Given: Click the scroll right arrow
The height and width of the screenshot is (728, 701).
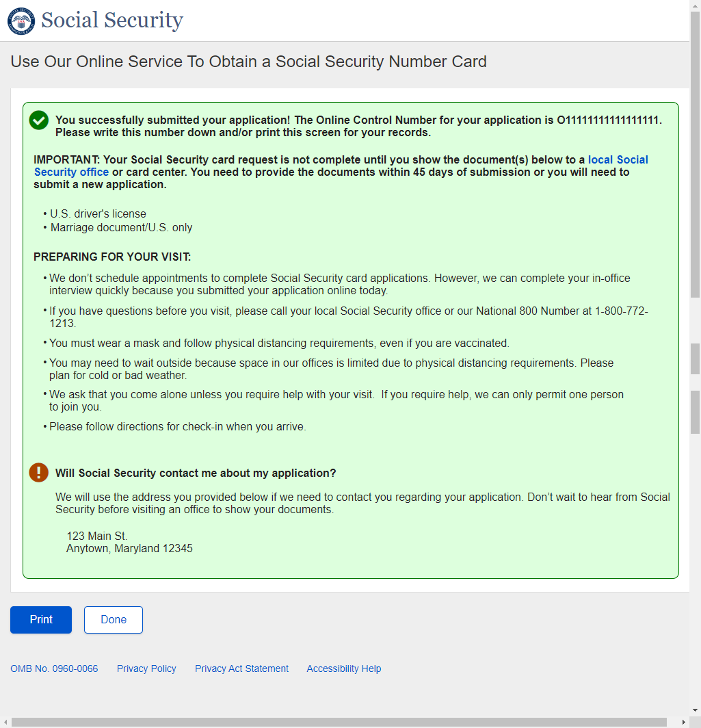Looking at the screenshot, I should (x=684, y=722).
